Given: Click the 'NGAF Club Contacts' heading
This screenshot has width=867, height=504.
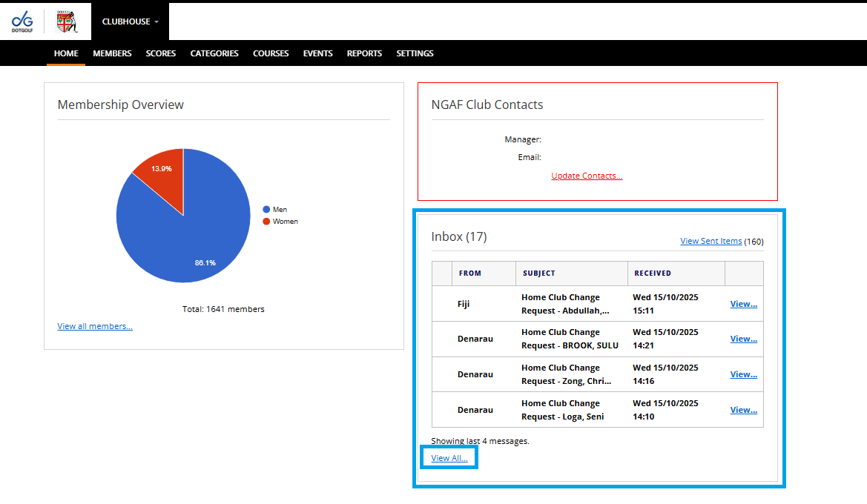Looking at the screenshot, I should [487, 105].
